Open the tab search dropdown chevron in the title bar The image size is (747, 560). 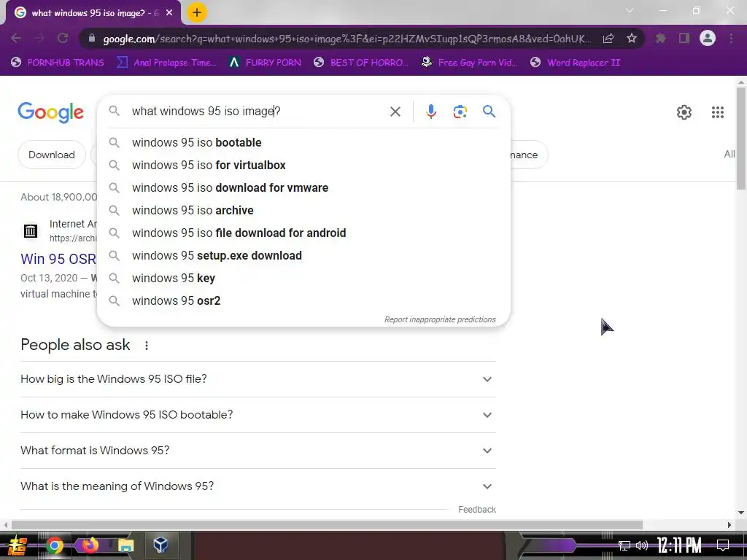pyautogui.click(x=630, y=10)
